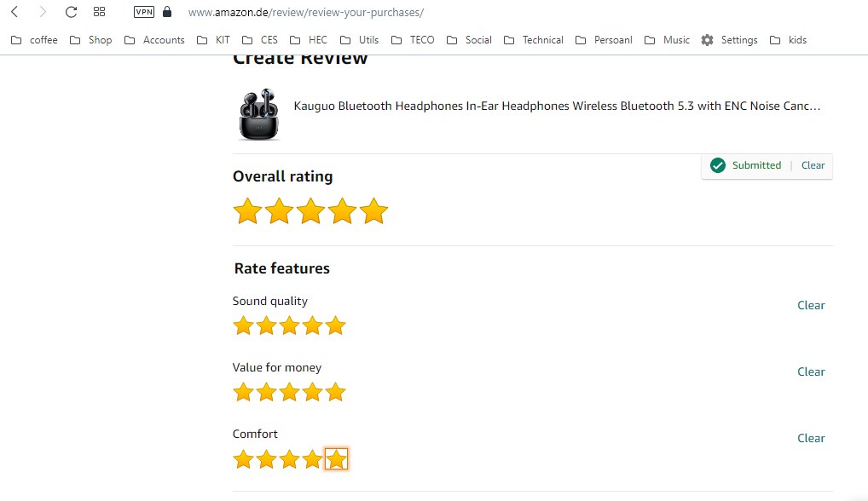Image resolution: width=868 pixels, height=501 pixels.
Task: Open the Technical bookmarks folder
Action: tap(534, 40)
